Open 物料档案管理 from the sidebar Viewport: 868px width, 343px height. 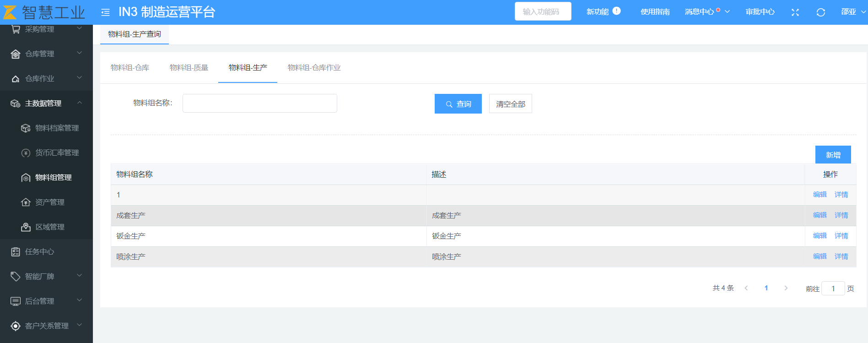point(57,128)
